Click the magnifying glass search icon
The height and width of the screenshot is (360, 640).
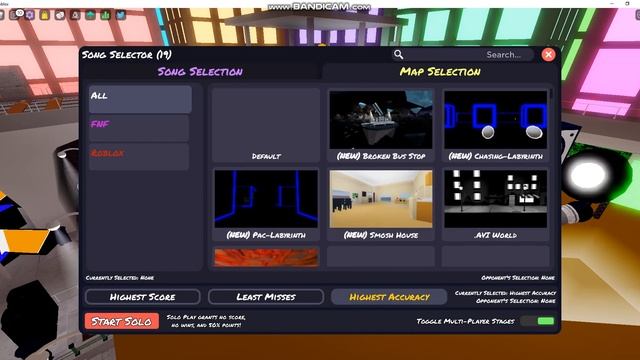[398, 54]
